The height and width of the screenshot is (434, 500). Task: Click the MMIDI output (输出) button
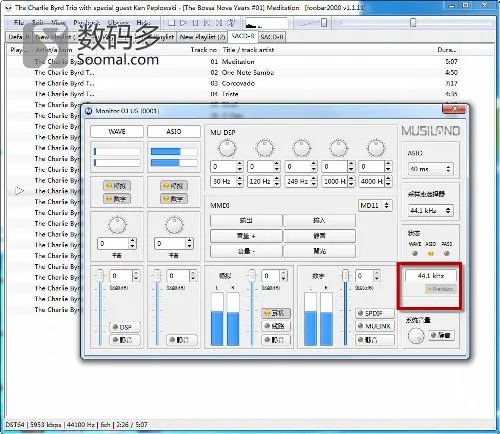(246, 220)
